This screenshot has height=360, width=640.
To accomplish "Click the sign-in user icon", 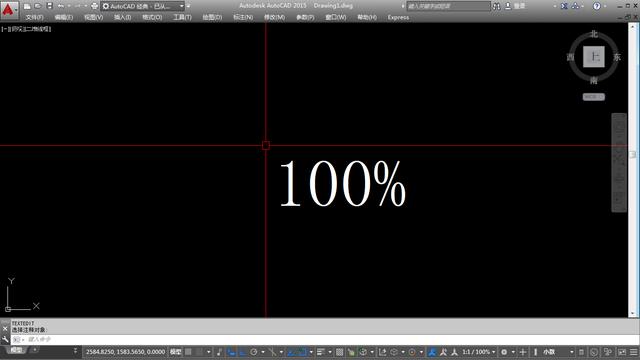I will pyautogui.click(x=508, y=6).
